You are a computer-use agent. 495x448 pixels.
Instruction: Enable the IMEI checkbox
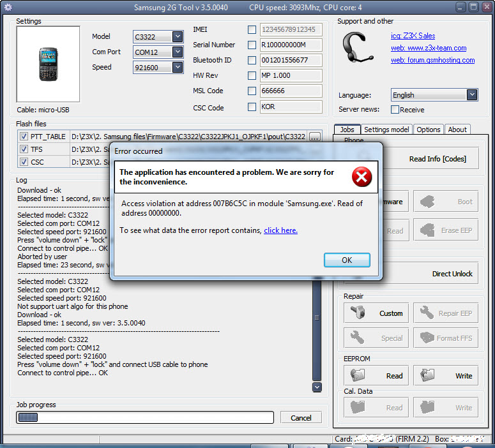[x=252, y=29]
